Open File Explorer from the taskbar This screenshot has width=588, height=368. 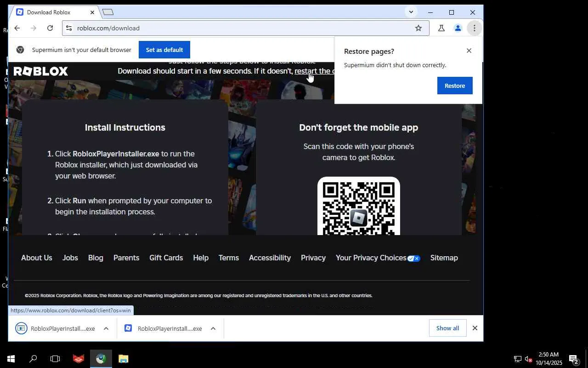123,359
